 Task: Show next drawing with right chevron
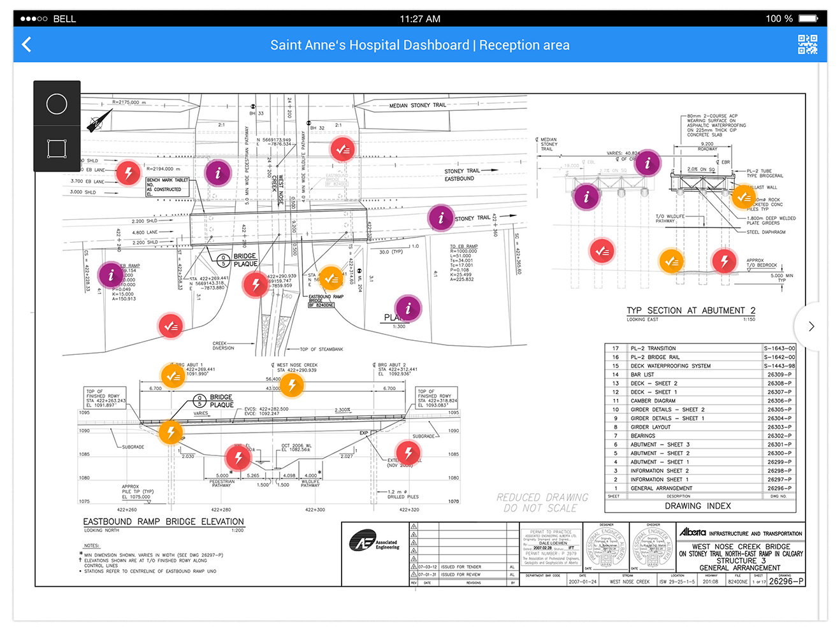811,326
